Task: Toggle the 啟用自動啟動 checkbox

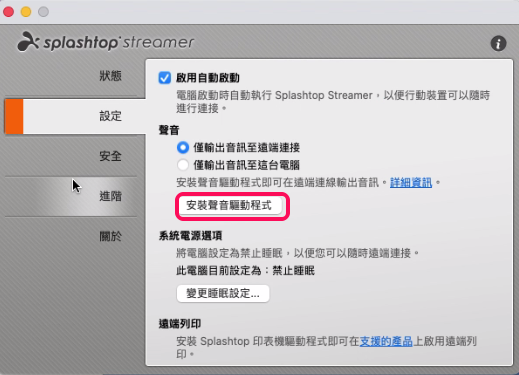Action: click(x=165, y=78)
